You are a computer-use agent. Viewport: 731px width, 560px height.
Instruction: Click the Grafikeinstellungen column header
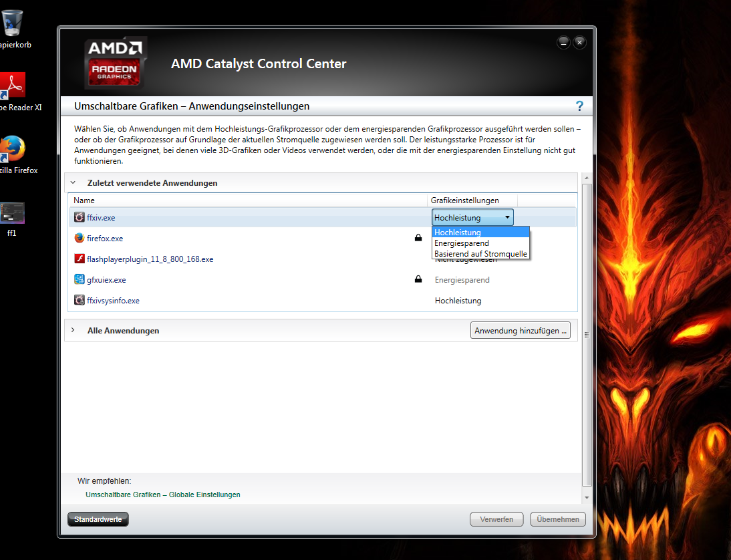[472, 200]
